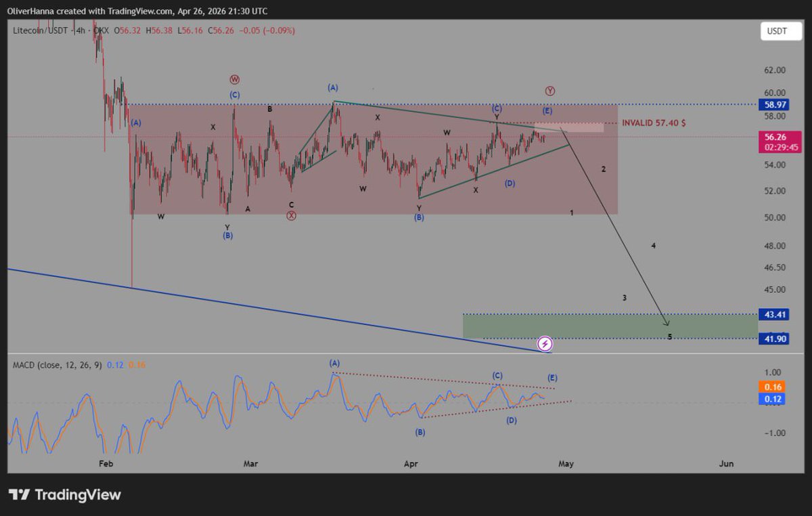Click the wave 4 number label
The width and height of the screenshot is (812, 516).
tap(654, 245)
